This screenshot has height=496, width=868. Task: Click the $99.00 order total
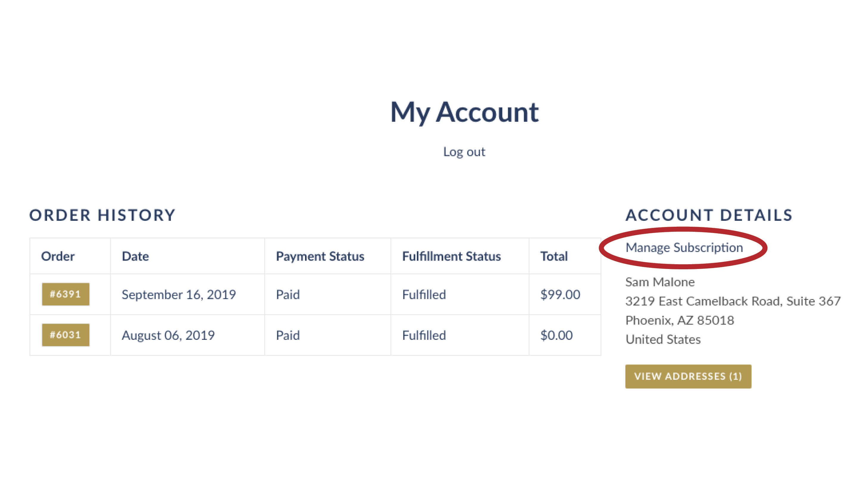560,295
